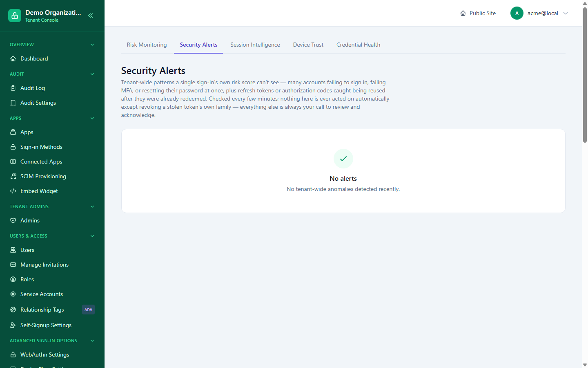This screenshot has width=588, height=368.
Task: Click the Apps icon in sidebar
Action: (13, 132)
